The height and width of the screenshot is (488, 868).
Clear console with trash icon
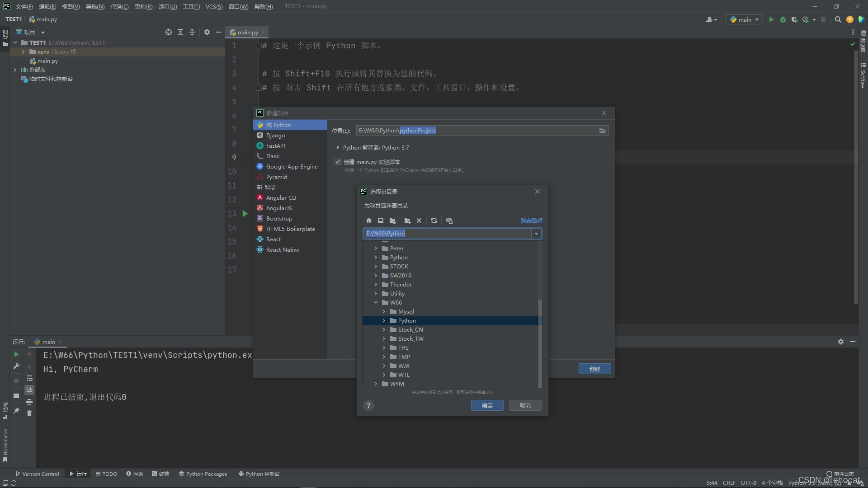coord(29,413)
